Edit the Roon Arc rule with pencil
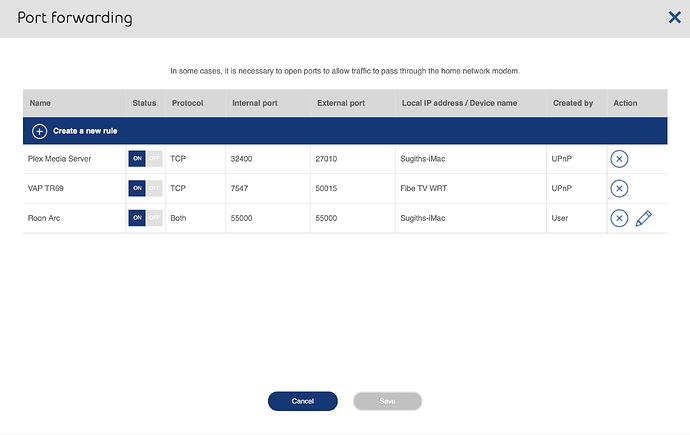Image resolution: width=690 pixels, height=435 pixels. pos(643,219)
